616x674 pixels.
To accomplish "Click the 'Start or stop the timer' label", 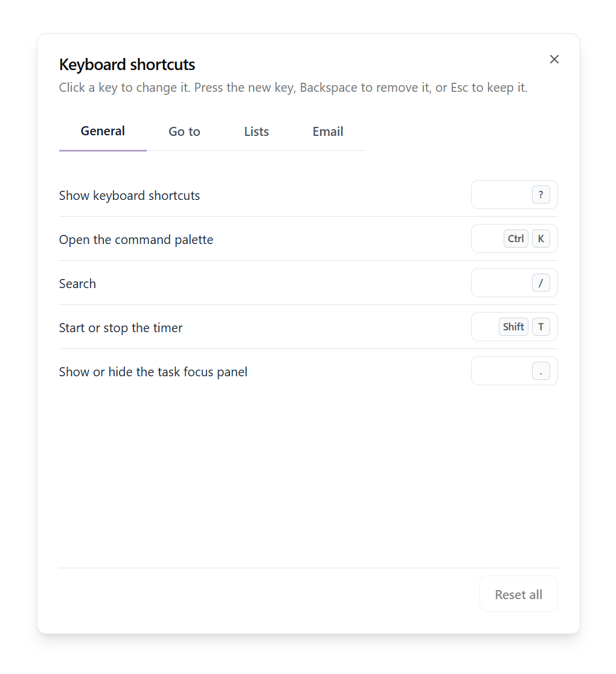I will 121,328.
